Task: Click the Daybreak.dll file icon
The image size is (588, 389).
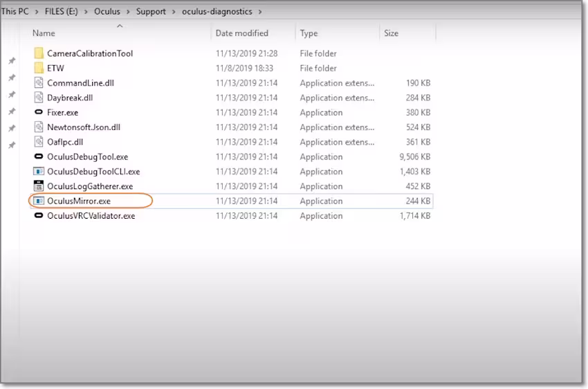Action: click(x=39, y=98)
